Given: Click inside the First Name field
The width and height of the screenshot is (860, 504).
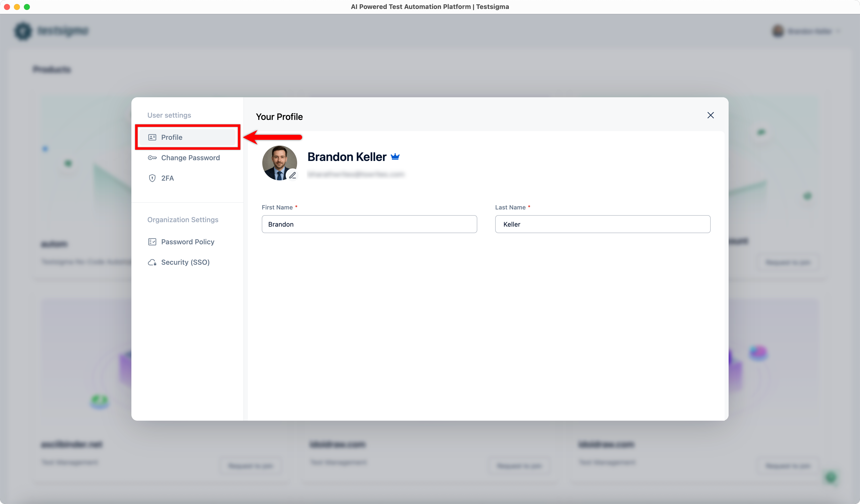Looking at the screenshot, I should point(369,224).
